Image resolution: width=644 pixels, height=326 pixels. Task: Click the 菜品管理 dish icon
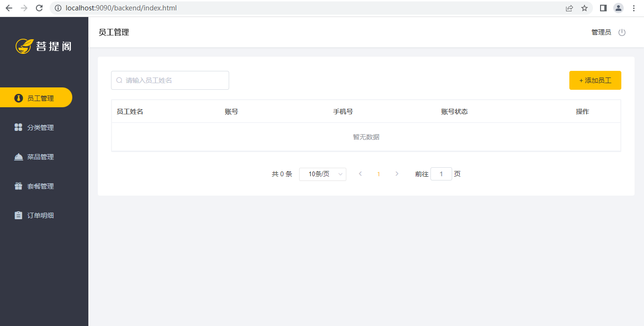pos(18,157)
